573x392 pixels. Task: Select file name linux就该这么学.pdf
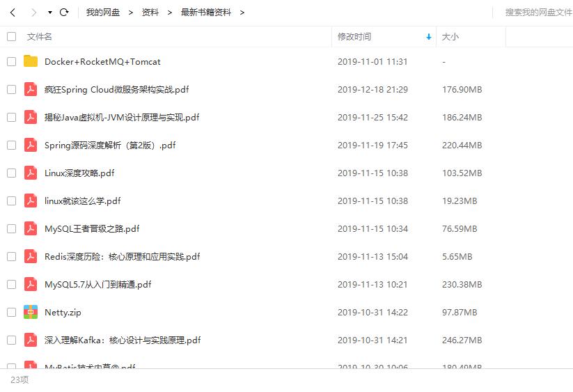83,201
